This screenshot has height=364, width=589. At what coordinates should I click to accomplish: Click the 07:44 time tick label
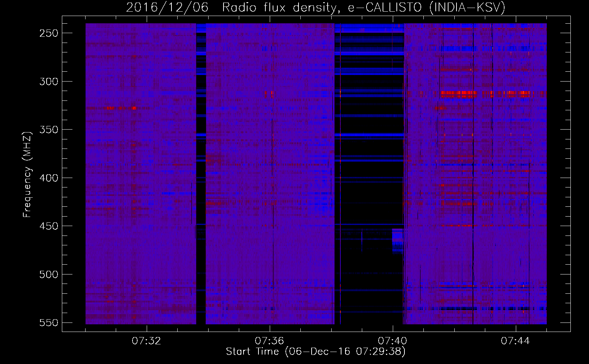(x=515, y=341)
